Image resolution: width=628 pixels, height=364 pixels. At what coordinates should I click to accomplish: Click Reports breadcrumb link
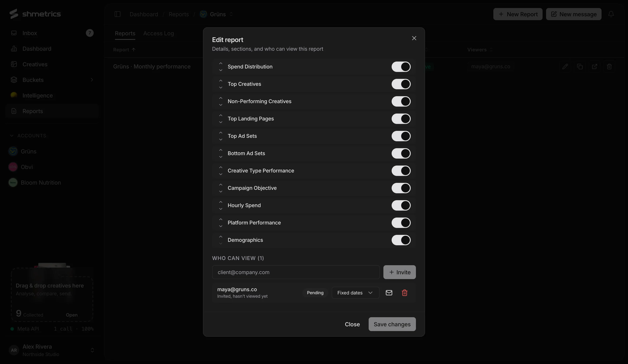179,14
